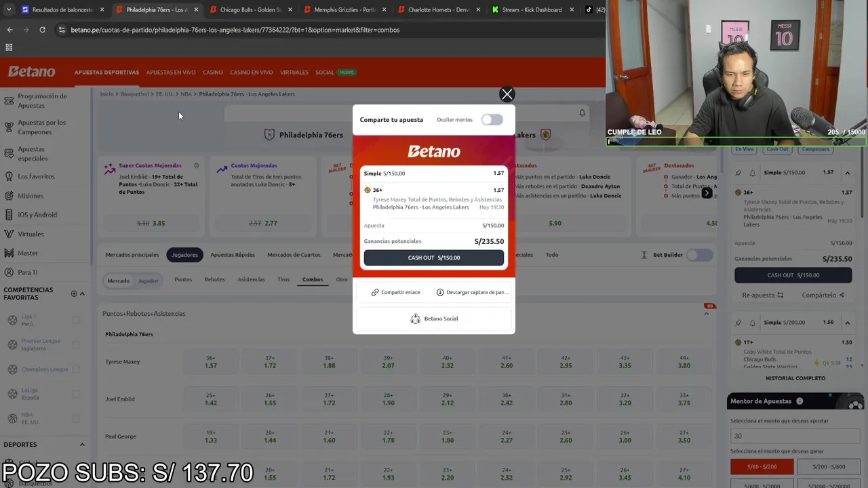
Task: Open the Virtuales header menu
Action: [294, 73]
